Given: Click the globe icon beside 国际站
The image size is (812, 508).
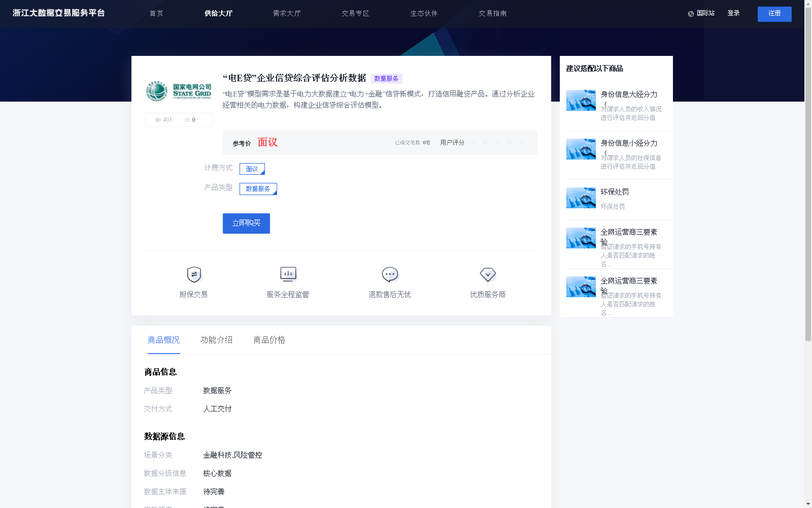Looking at the screenshot, I should pos(691,14).
